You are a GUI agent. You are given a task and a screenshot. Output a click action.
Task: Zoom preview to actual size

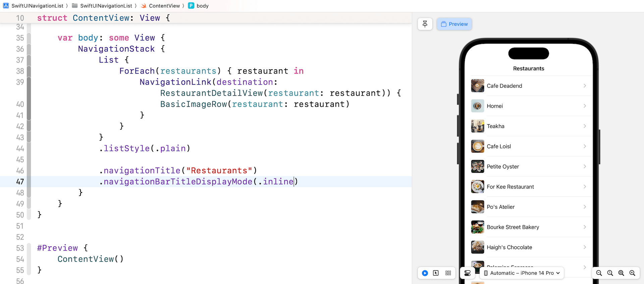coord(610,273)
